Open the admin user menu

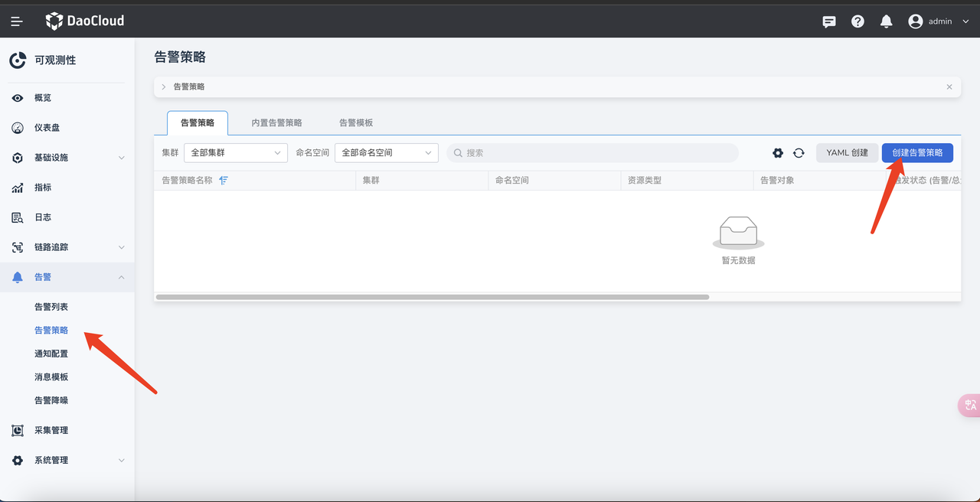(x=939, y=21)
